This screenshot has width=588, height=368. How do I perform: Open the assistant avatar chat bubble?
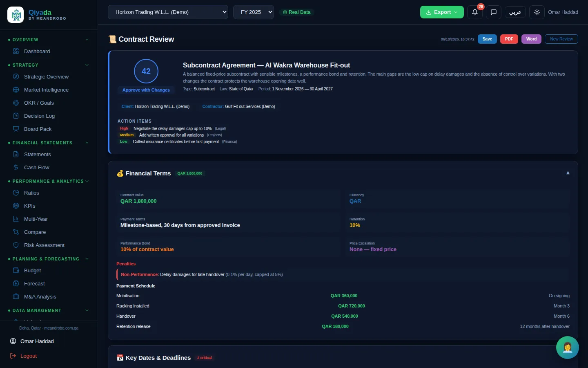[x=568, y=348]
